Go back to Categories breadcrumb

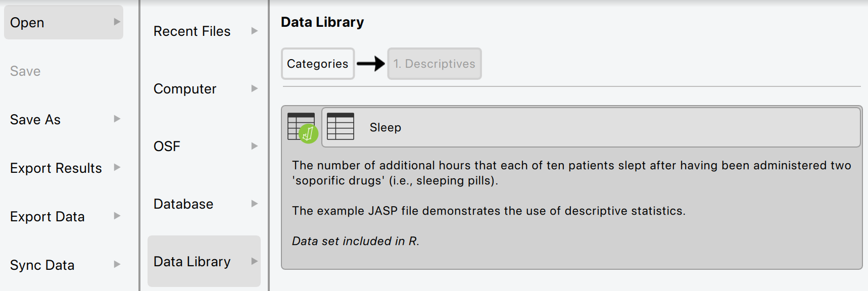coord(317,64)
